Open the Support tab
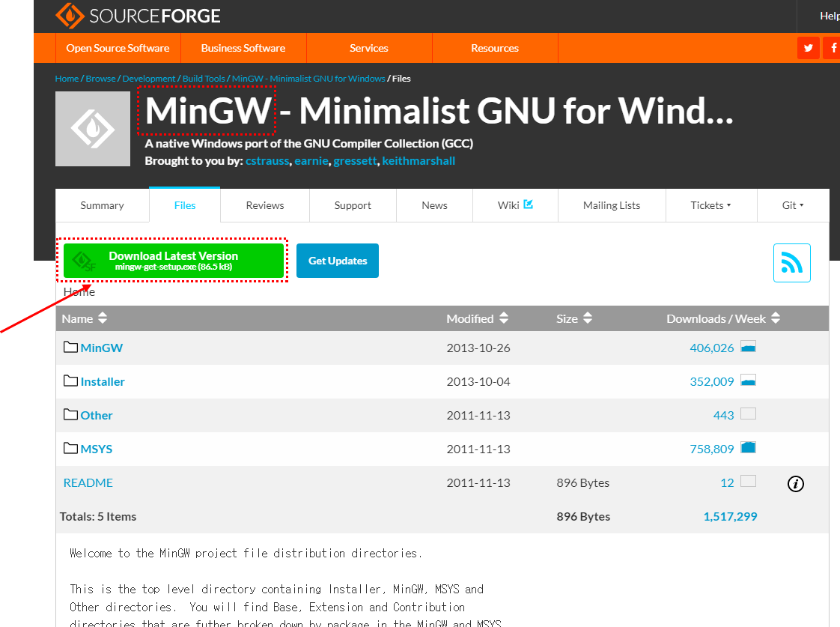 (x=353, y=205)
